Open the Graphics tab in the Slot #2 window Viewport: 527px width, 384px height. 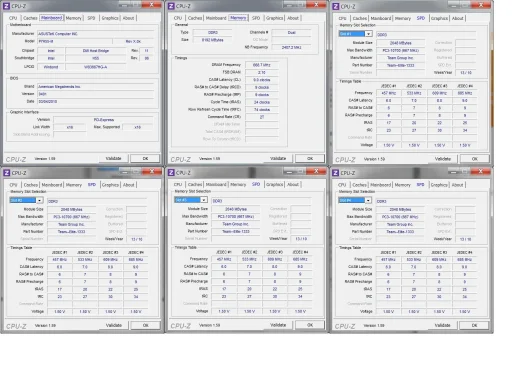pos(110,185)
